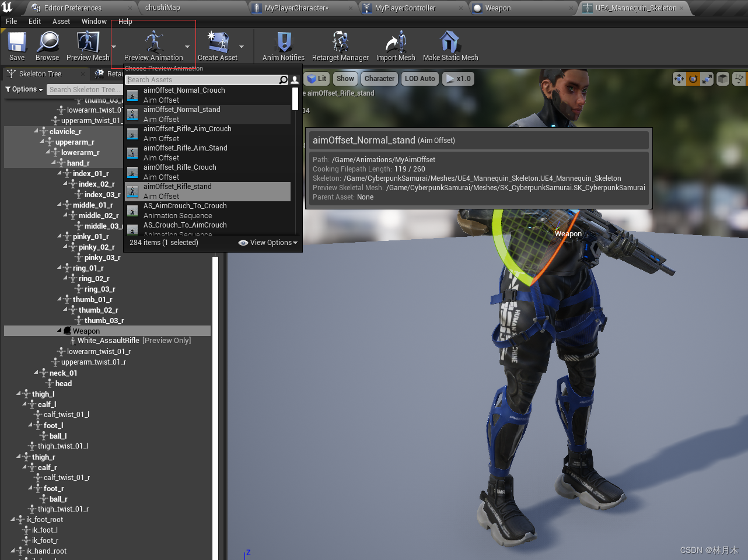Collapse the thigh_l bone

pyautogui.click(x=19, y=394)
